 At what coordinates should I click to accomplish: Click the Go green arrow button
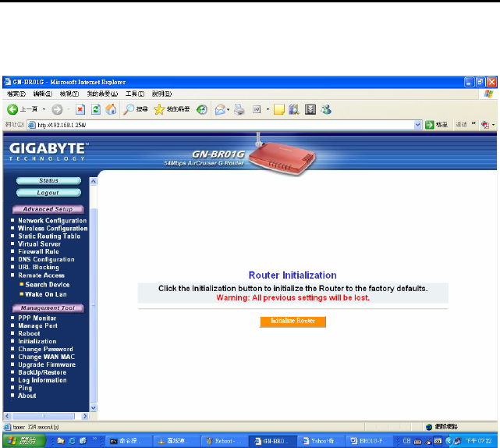[430, 125]
